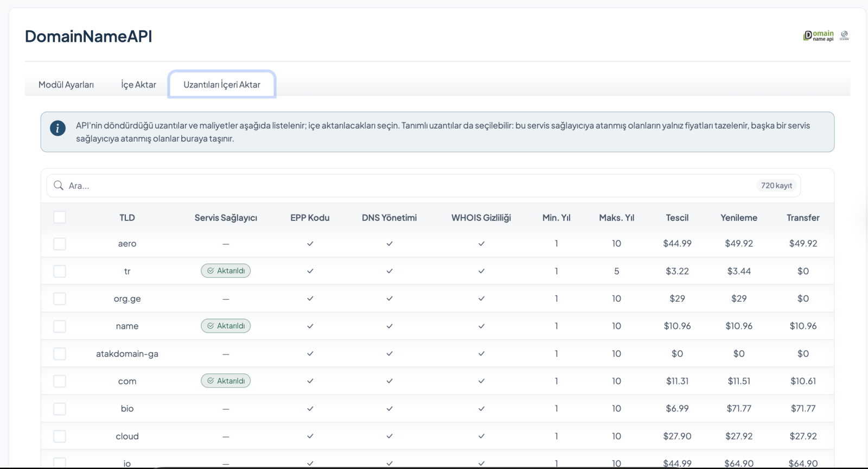Viewport: 868px width, 469px height.
Task: Click the WHOIS Gizliliği checkmark for org.ge
Action: (481, 299)
